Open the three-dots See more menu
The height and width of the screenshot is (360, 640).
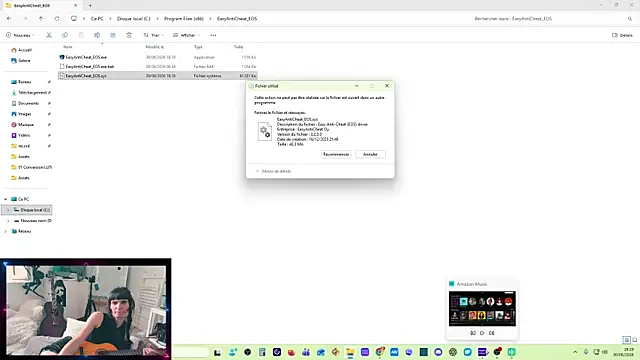[x=213, y=35]
